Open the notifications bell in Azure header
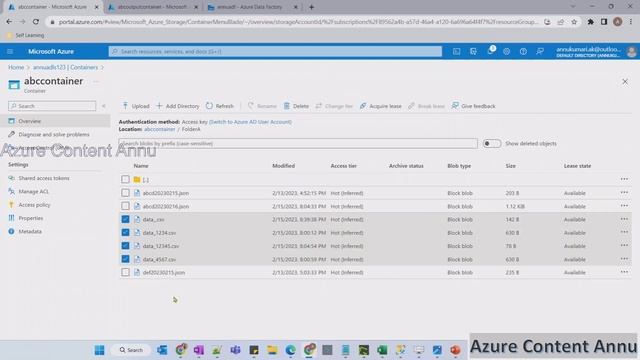 [x=490, y=51]
